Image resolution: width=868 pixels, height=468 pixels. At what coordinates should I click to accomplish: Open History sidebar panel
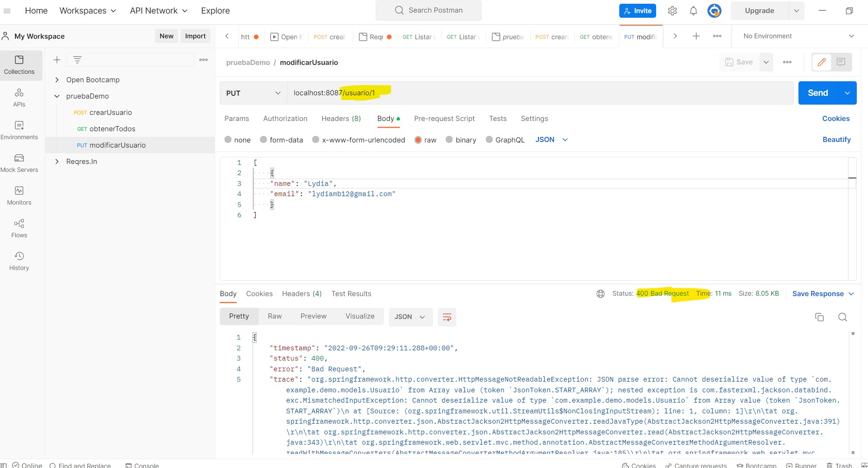tap(19, 262)
